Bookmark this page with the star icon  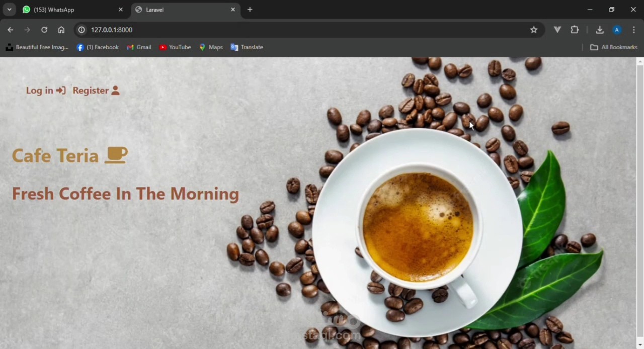coord(534,30)
